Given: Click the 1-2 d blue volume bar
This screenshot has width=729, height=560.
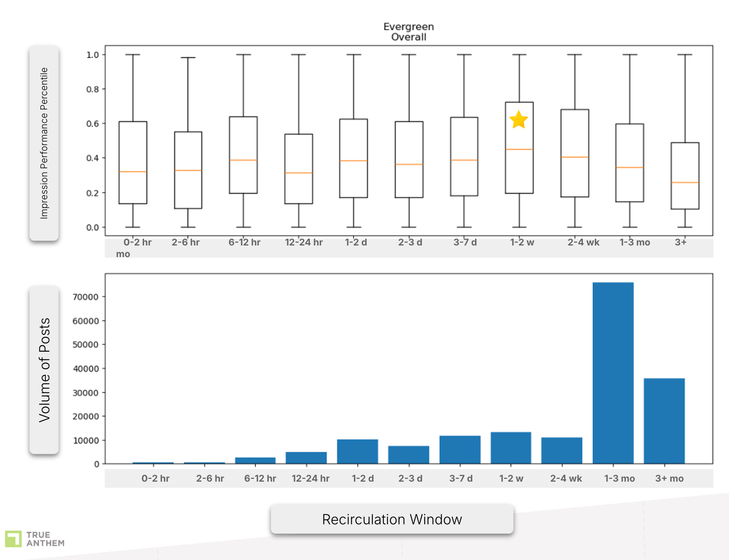Looking at the screenshot, I should 357,451.
